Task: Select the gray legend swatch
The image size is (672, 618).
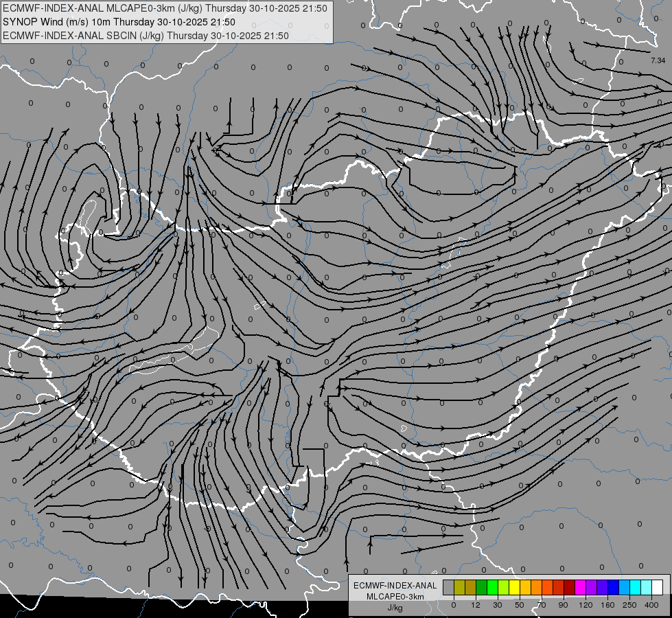Action: 448,587
